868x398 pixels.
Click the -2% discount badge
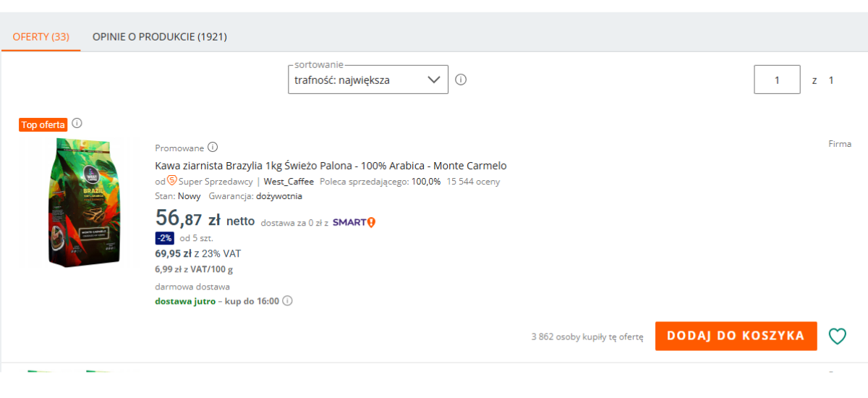(x=164, y=238)
